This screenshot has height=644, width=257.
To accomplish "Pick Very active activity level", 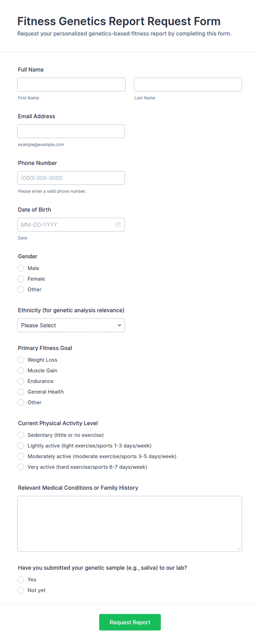I will pos(21,467).
